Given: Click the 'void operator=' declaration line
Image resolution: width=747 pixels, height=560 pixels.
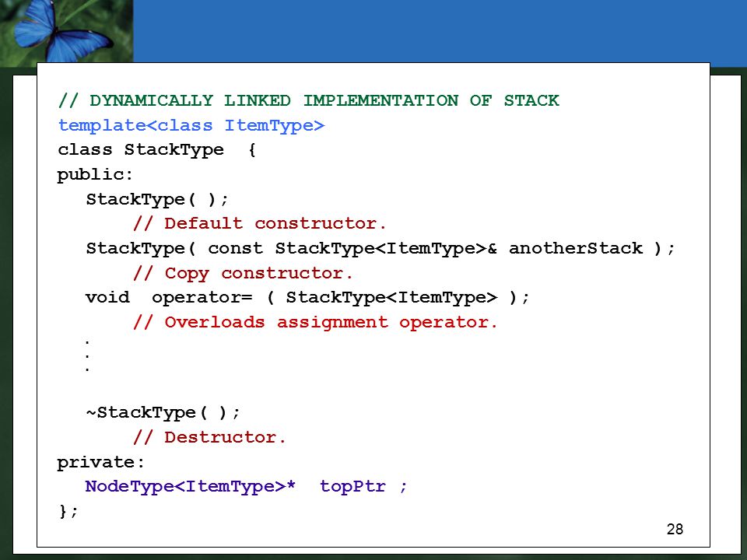Looking at the screenshot, I should 307,298.
